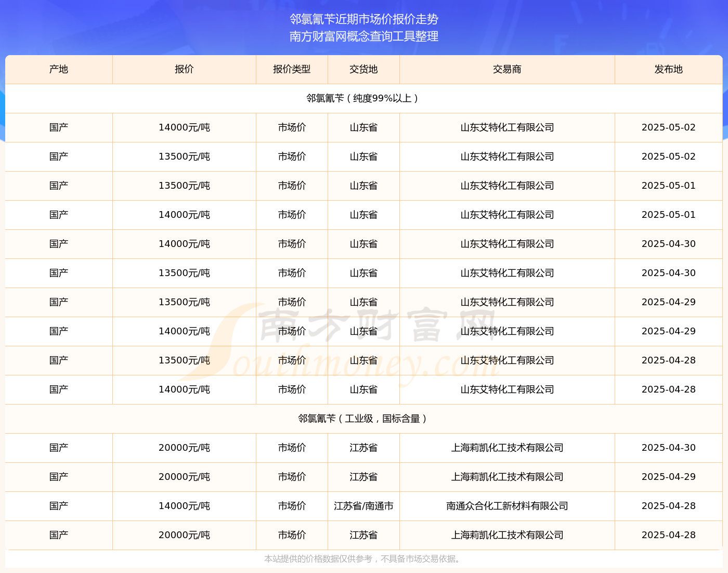The image size is (728, 573).
Task: Click the section heading 邻氯氰苄(纯度99%以上)
Action: click(x=363, y=98)
